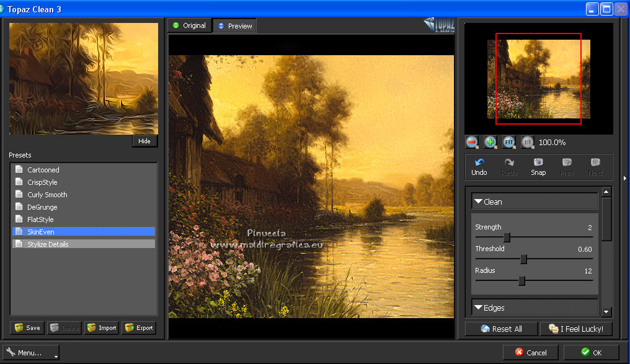Select the CrispStyle preset
This screenshot has width=630, height=364.
click(x=84, y=182)
